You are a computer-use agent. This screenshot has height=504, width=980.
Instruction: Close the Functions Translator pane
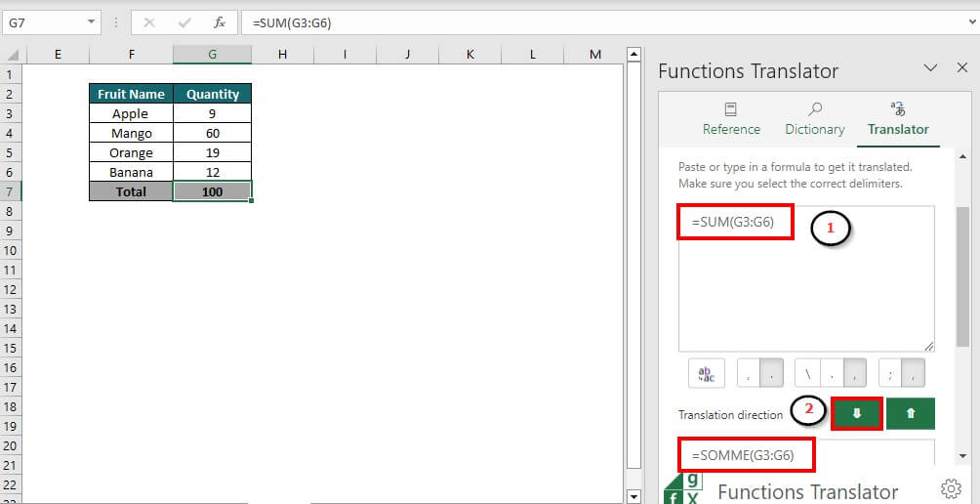(x=961, y=68)
